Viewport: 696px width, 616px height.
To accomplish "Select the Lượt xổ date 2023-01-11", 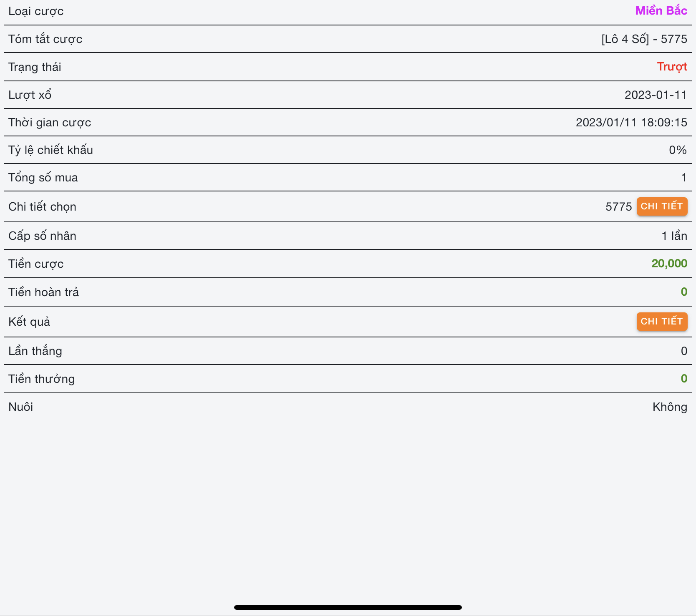I will tap(656, 95).
